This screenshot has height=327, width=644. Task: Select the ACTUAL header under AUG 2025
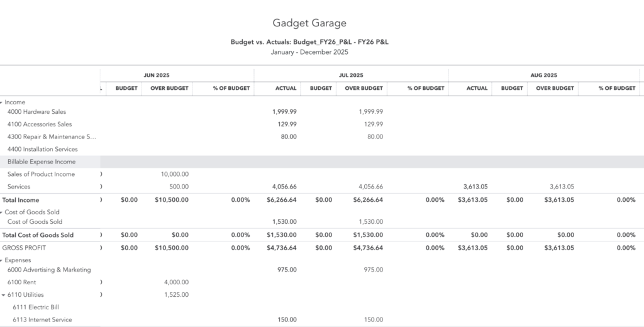click(477, 88)
